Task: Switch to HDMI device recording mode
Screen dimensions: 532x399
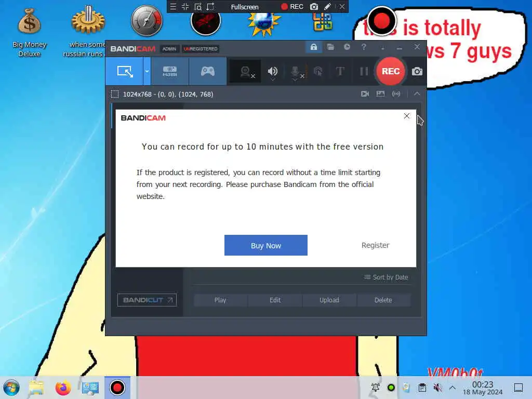Action: pyautogui.click(x=170, y=71)
